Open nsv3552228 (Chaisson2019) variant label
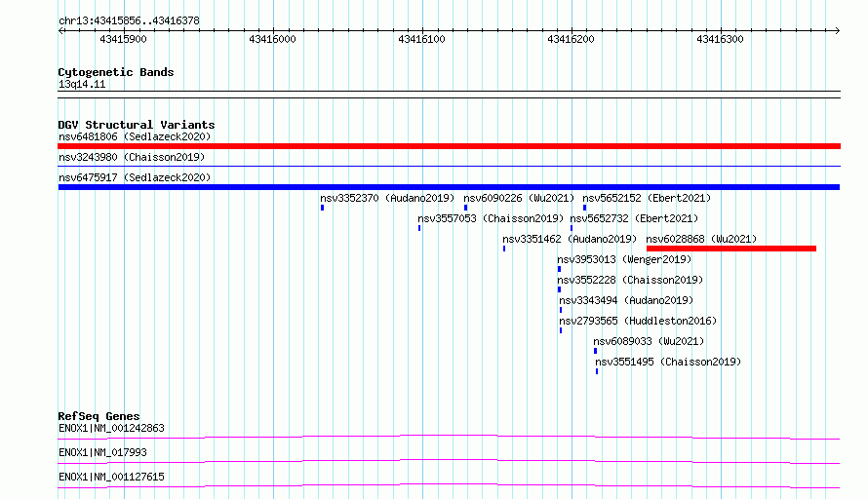This screenshot has width=868, height=499. tap(630, 280)
